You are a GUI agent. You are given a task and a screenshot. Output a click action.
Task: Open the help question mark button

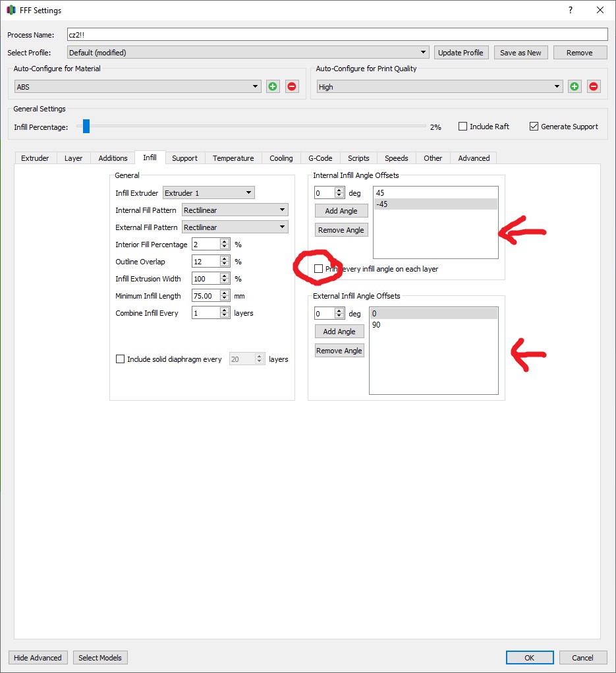pos(571,11)
